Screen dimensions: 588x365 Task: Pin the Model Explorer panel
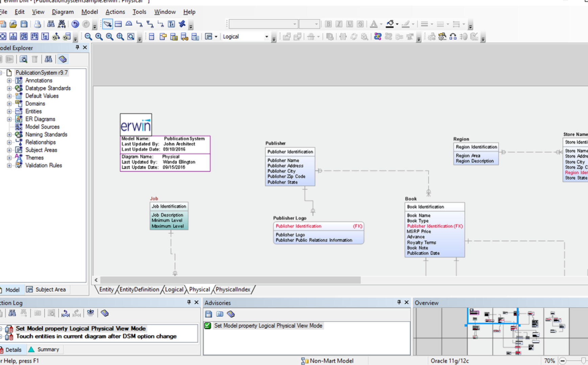tap(77, 47)
